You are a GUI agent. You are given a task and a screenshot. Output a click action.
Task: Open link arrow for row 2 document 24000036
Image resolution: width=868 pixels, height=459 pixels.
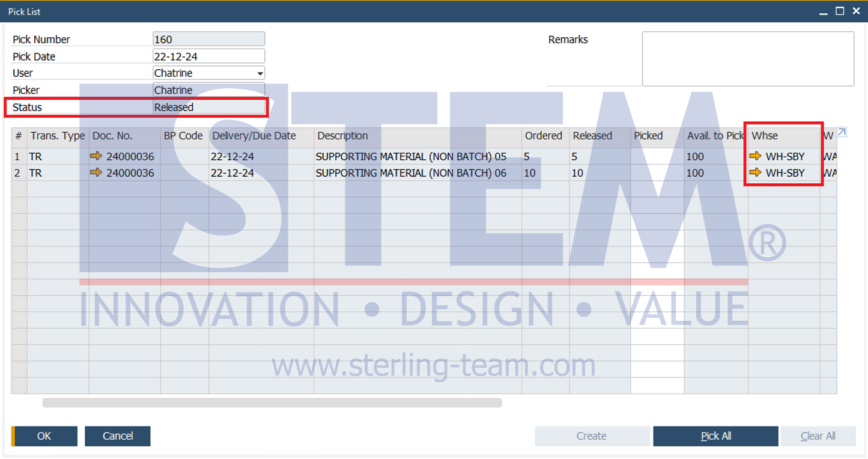point(97,172)
